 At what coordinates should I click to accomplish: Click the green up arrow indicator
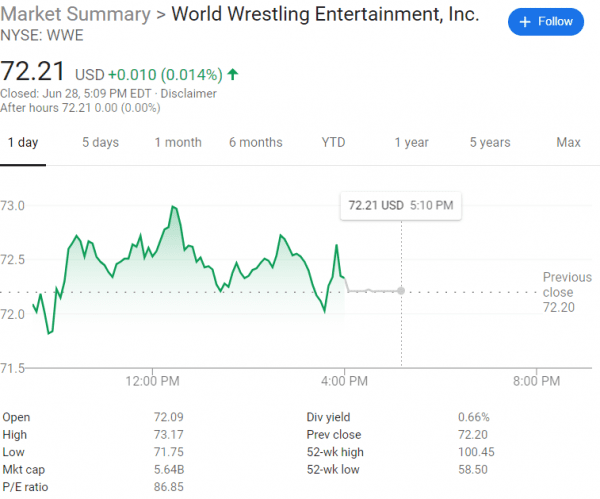(x=233, y=74)
